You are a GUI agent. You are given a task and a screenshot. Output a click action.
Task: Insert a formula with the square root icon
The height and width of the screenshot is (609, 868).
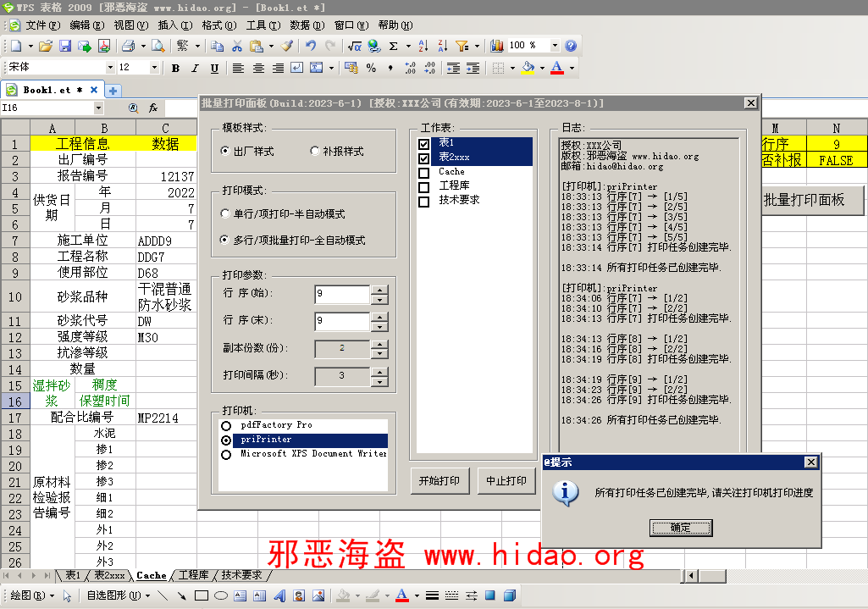[x=354, y=46]
